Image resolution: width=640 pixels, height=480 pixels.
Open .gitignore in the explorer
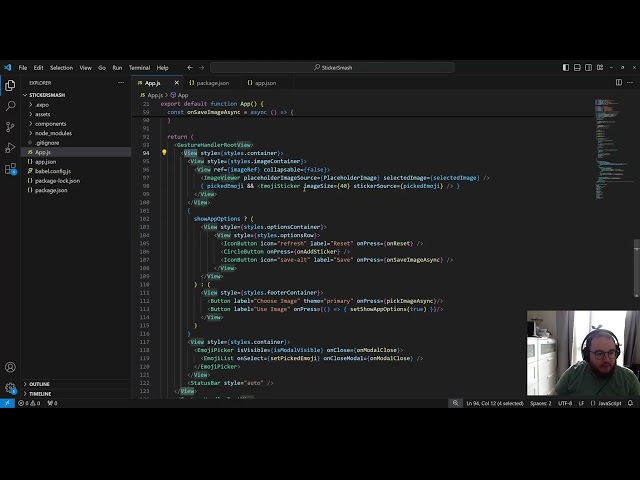(x=47, y=142)
